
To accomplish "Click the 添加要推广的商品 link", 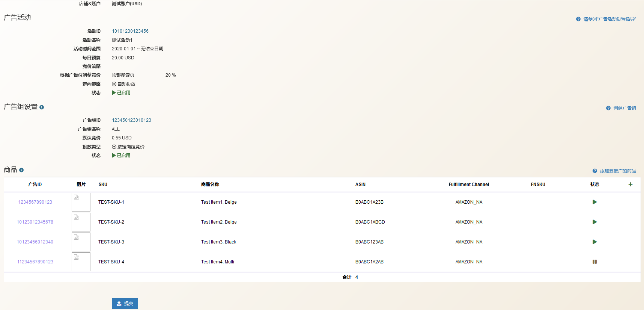I will point(618,171).
